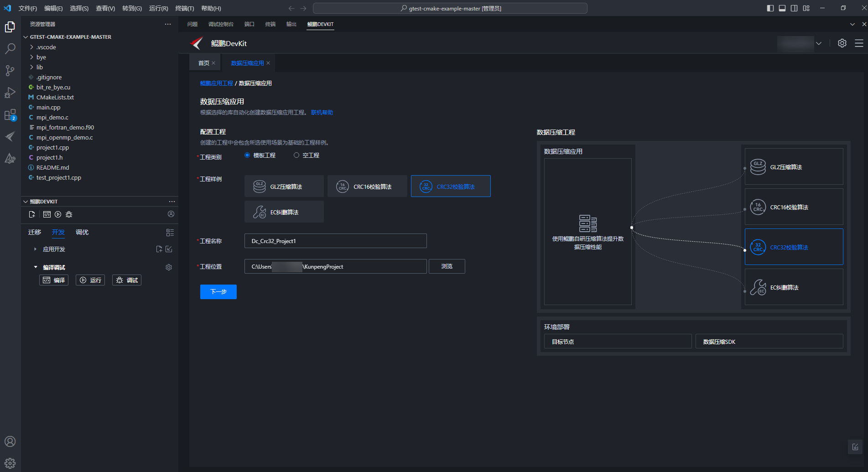Open the Accounts icon in activity bar
868x472 pixels.
point(10,441)
